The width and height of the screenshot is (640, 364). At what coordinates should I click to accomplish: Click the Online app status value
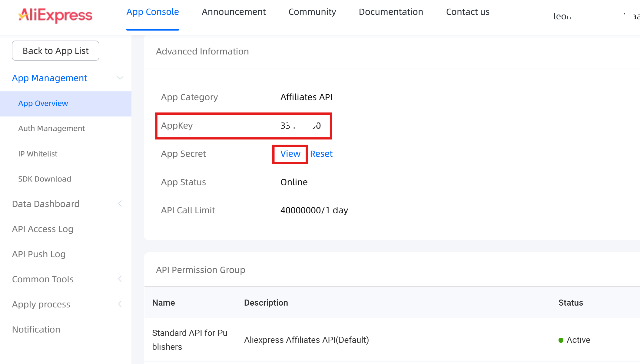(x=294, y=182)
